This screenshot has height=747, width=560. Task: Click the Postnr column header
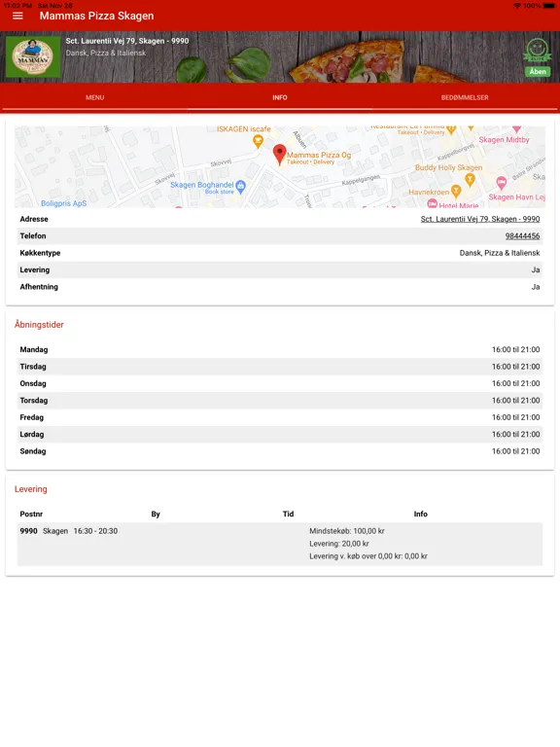31,514
